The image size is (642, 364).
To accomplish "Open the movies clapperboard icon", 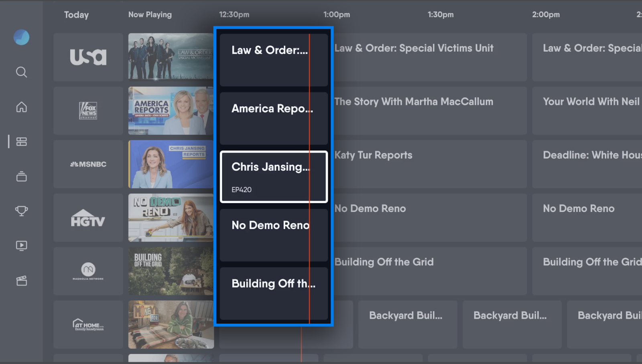I will click(x=21, y=281).
